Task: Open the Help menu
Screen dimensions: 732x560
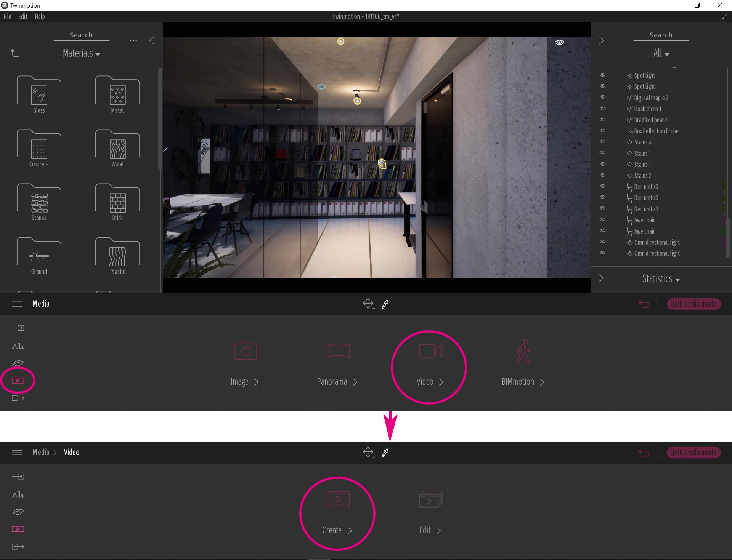Action: [40, 16]
